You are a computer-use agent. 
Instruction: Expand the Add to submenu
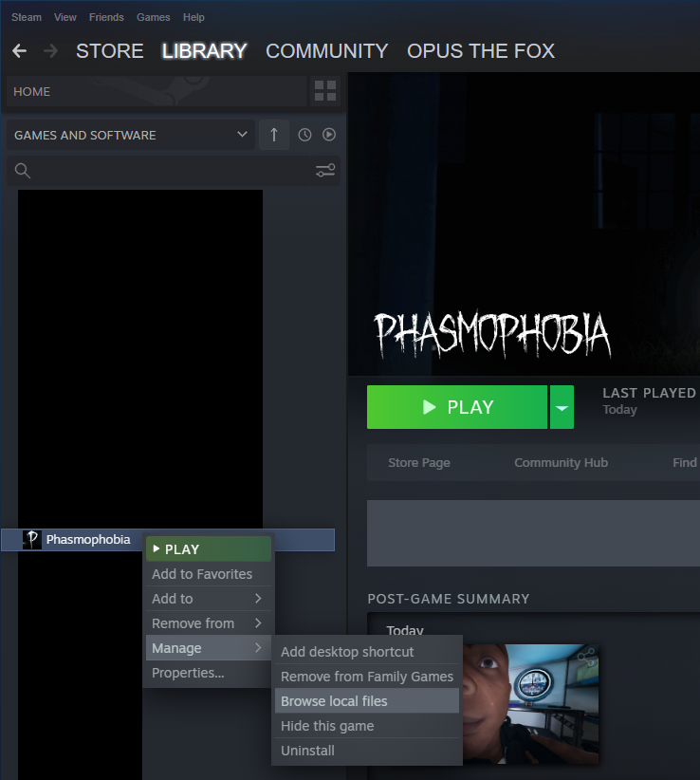209,599
